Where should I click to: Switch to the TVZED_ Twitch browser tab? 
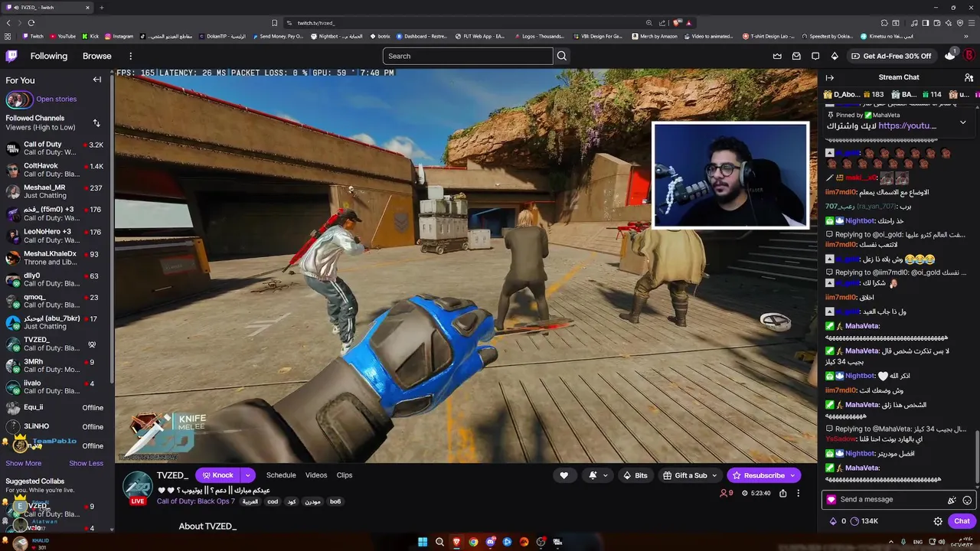47,8
